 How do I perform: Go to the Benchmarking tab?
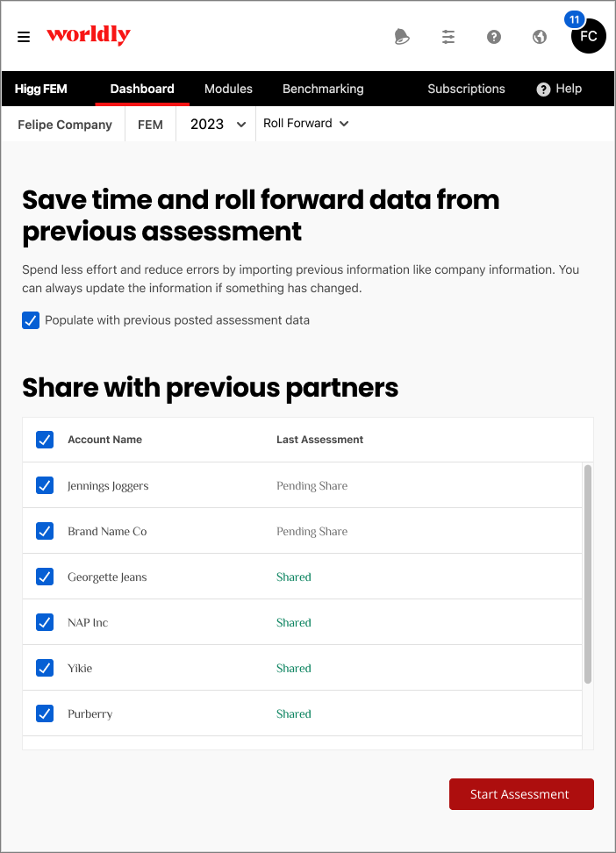point(323,89)
